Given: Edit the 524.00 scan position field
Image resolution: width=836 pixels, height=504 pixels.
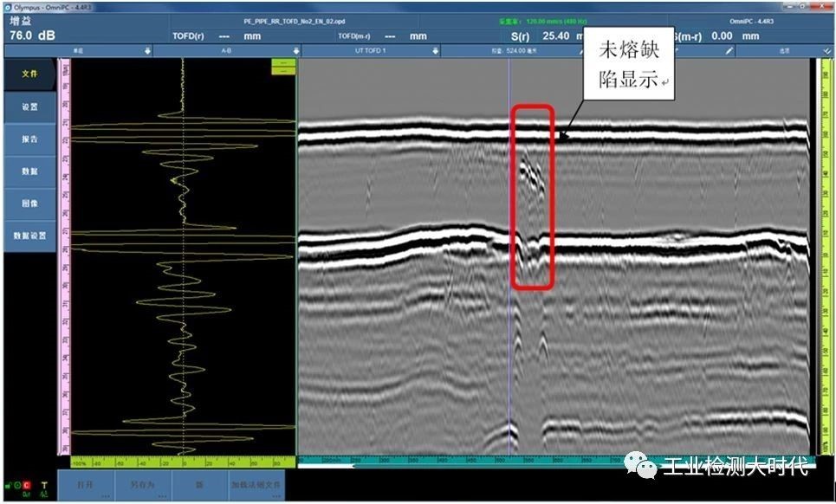Looking at the screenshot, I should tap(515, 51).
